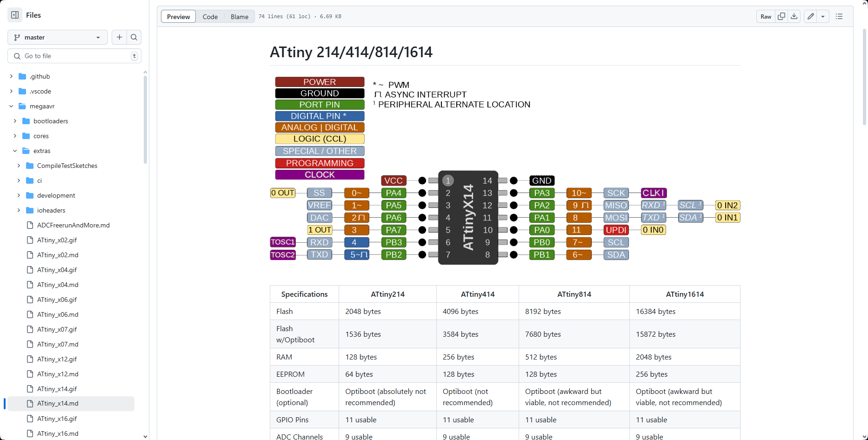Click the page vertical scrollbar
This screenshot has height=440, width=868.
tap(865, 77)
